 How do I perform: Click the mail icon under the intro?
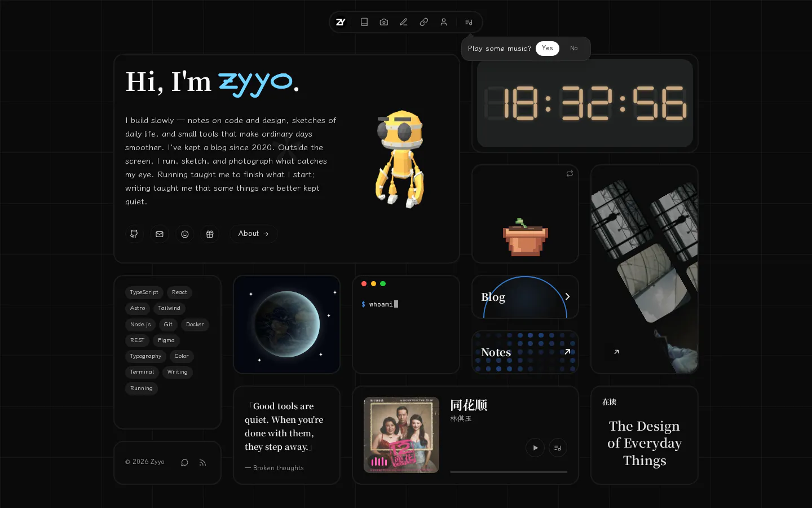[x=160, y=234]
